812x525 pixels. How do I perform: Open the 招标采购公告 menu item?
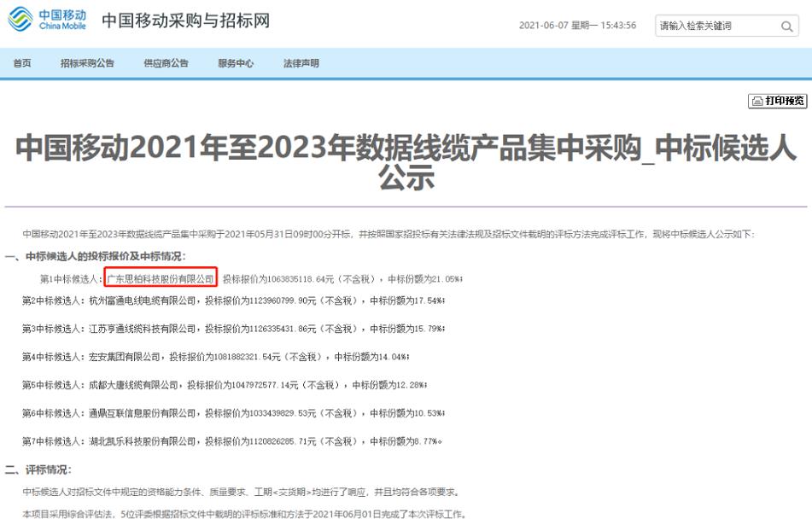tap(87, 63)
